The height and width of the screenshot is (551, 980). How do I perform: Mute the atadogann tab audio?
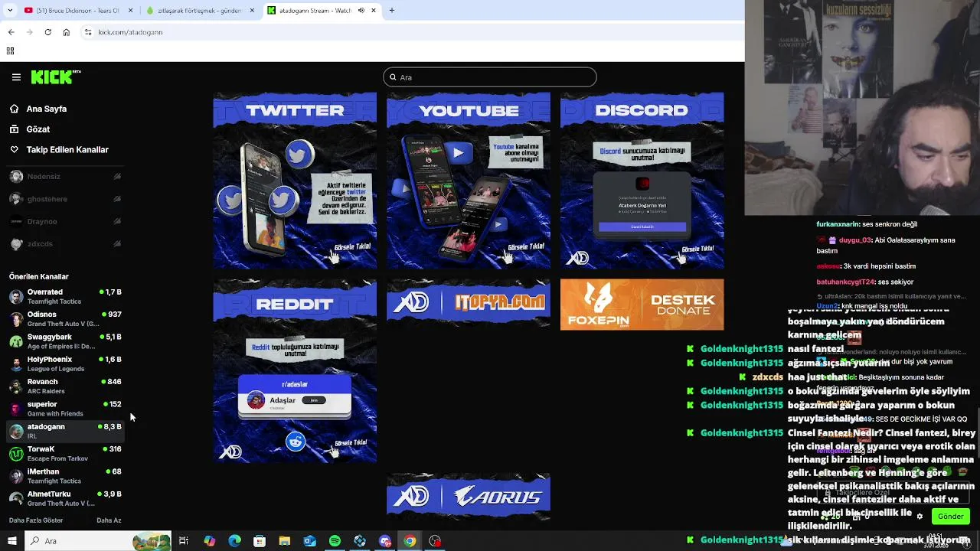(x=361, y=11)
